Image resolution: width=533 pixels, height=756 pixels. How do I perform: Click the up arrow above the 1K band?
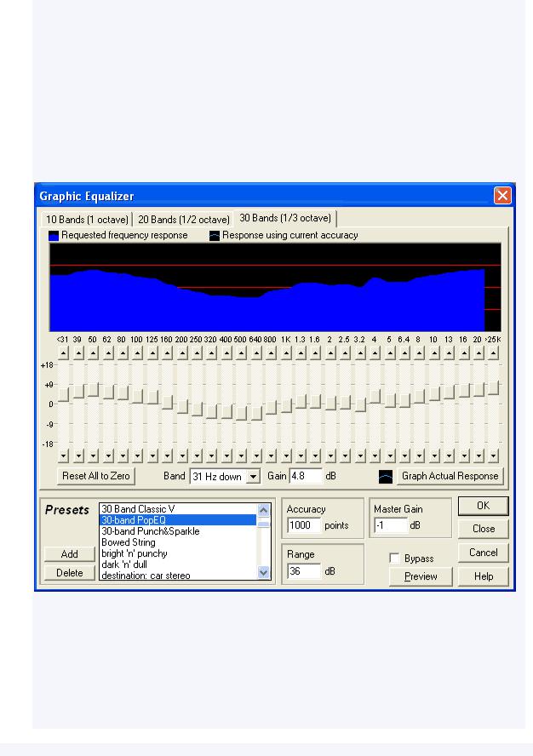pyautogui.click(x=286, y=353)
